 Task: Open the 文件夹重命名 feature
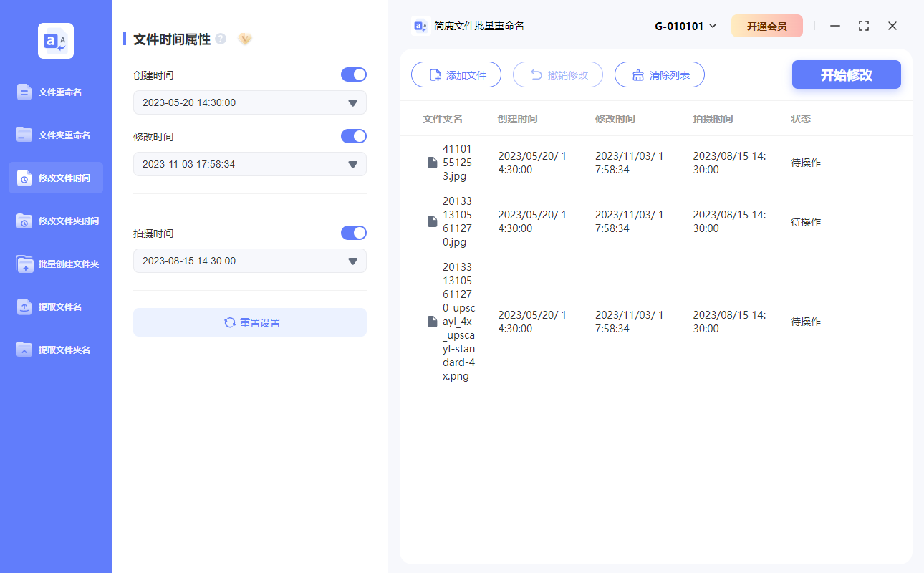(55, 135)
